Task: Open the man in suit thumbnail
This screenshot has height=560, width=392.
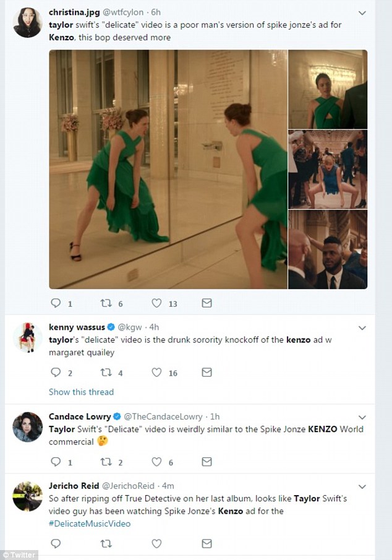Action: click(328, 249)
